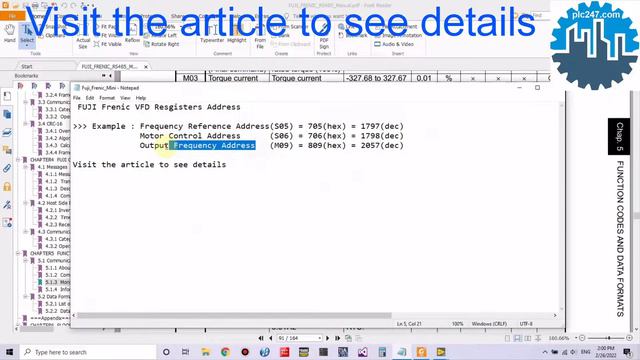
Task: Collapse the CHAPTER5 bookmark node
Action: pyautogui.click(x=18, y=253)
